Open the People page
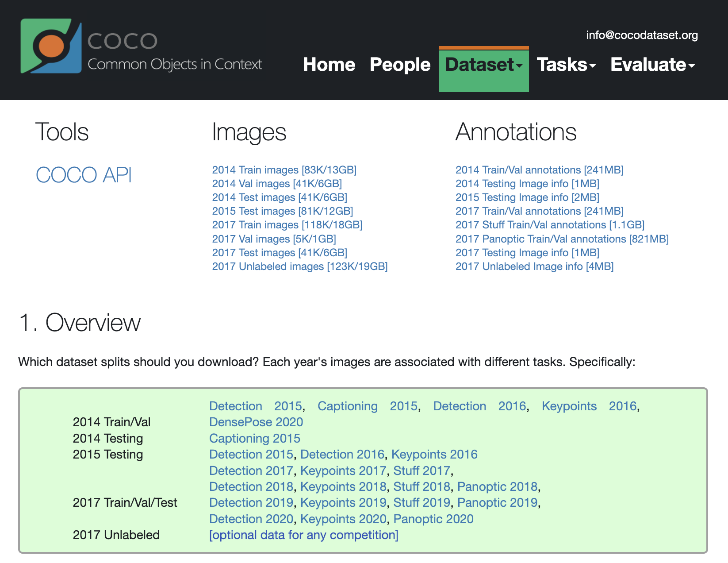The image size is (728, 563). [400, 65]
